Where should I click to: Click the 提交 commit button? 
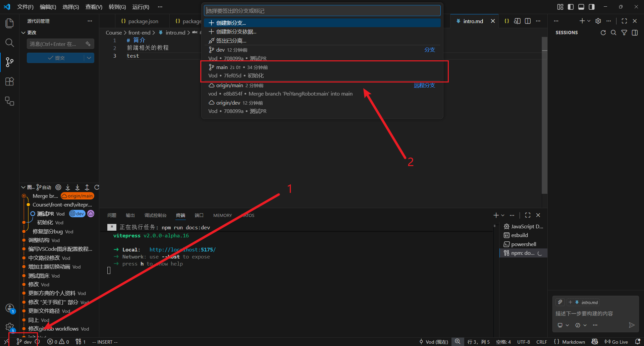pos(55,58)
